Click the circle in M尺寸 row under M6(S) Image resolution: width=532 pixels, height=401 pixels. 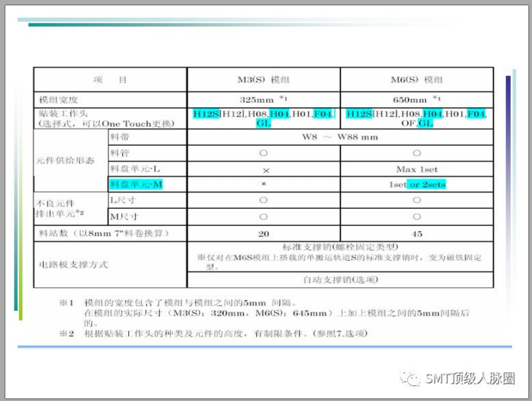417,217
